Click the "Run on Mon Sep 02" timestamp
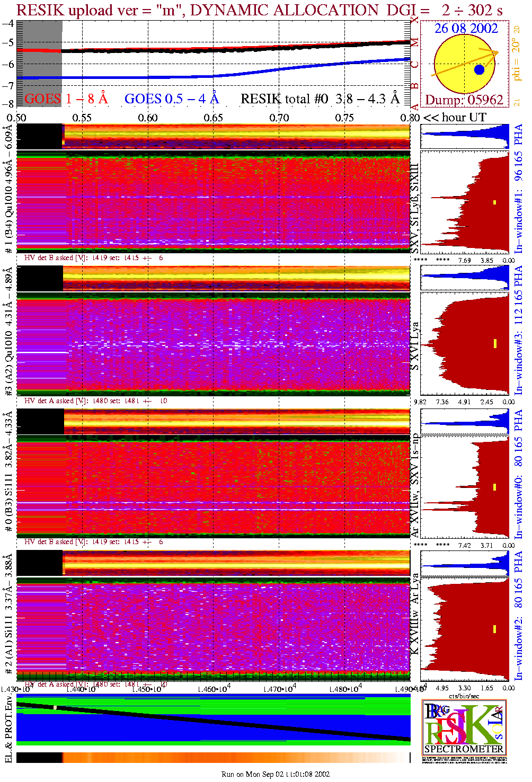 276,774
